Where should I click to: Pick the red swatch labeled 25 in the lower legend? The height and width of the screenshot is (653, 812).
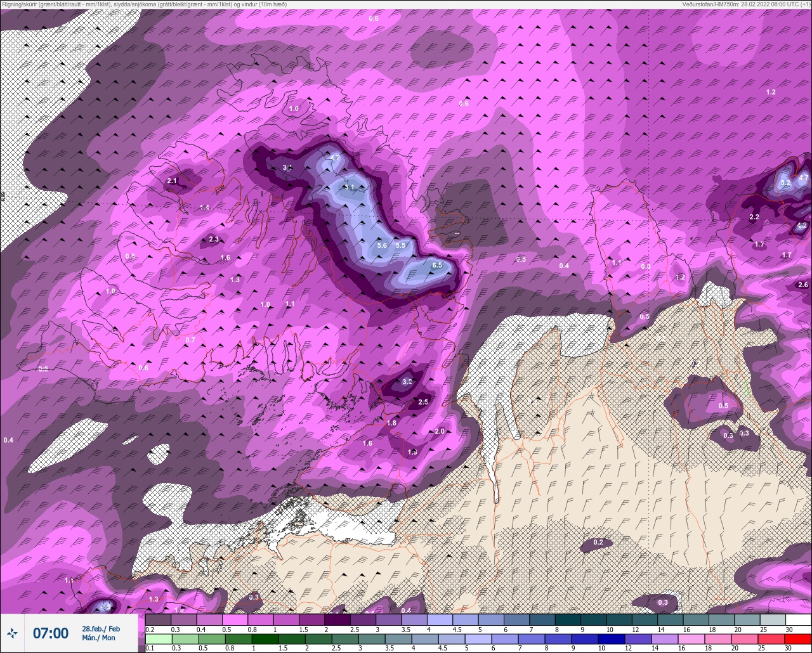[772, 638]
